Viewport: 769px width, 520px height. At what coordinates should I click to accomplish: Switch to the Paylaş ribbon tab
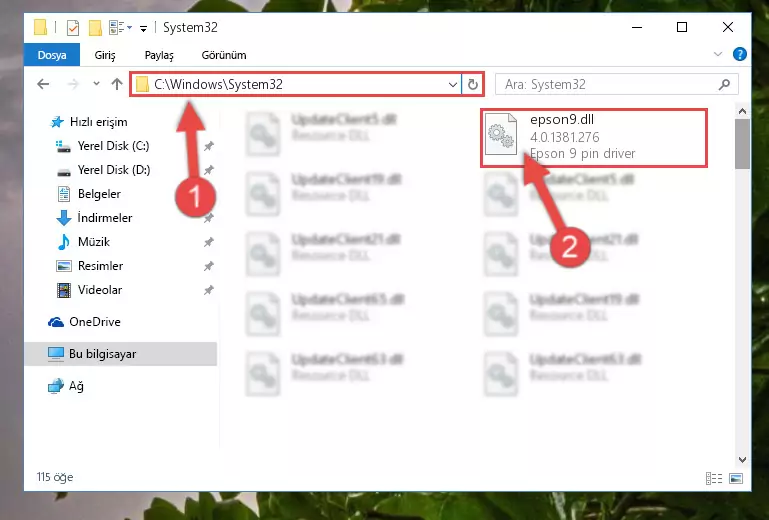pos(159,55)
